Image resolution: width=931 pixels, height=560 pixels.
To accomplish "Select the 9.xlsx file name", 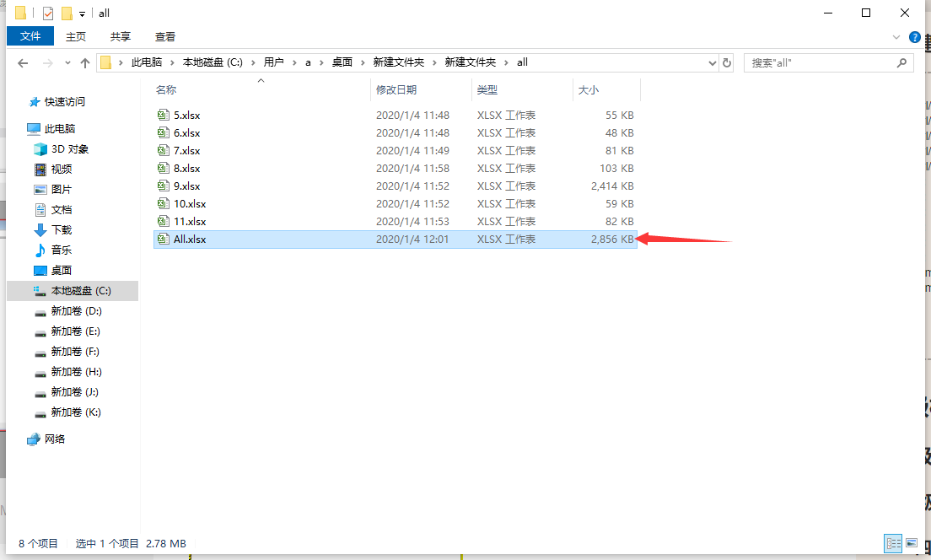I will coord(186,186).
